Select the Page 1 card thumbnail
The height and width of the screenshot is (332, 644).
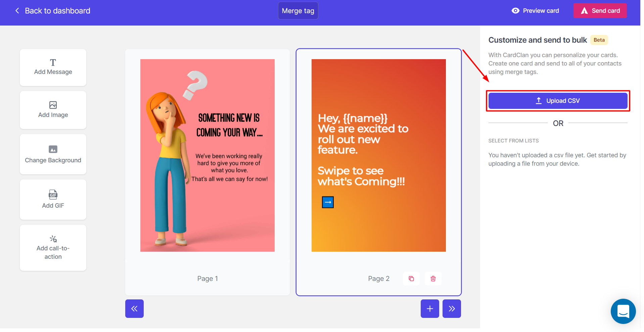(x=208, y=155)
